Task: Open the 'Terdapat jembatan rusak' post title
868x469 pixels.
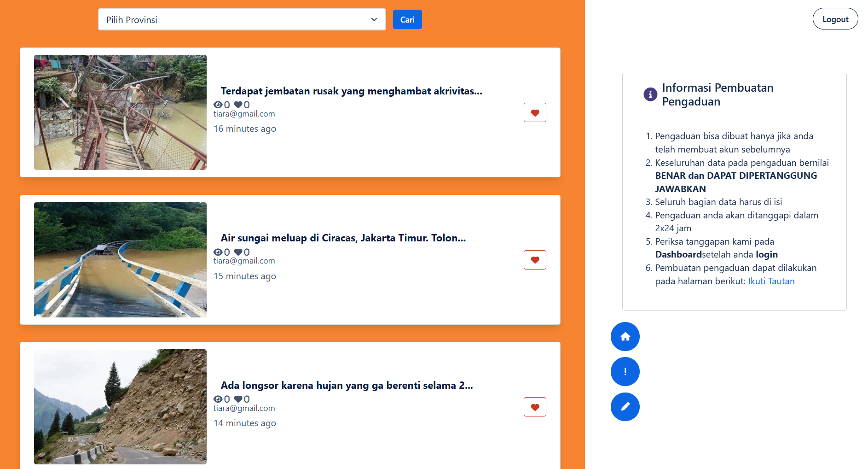Action: pyautogui.click(x=351, y=91)
